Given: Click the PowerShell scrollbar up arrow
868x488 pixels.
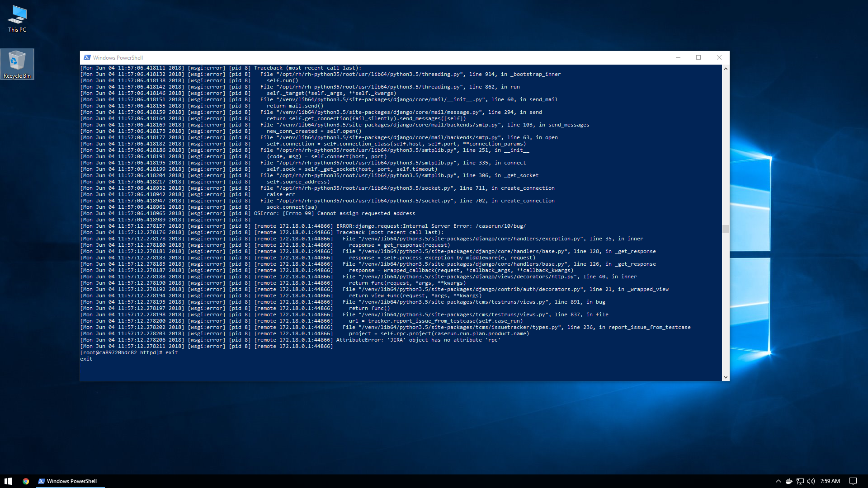Looking at the screenshot, I should click(x=726, y=69).
